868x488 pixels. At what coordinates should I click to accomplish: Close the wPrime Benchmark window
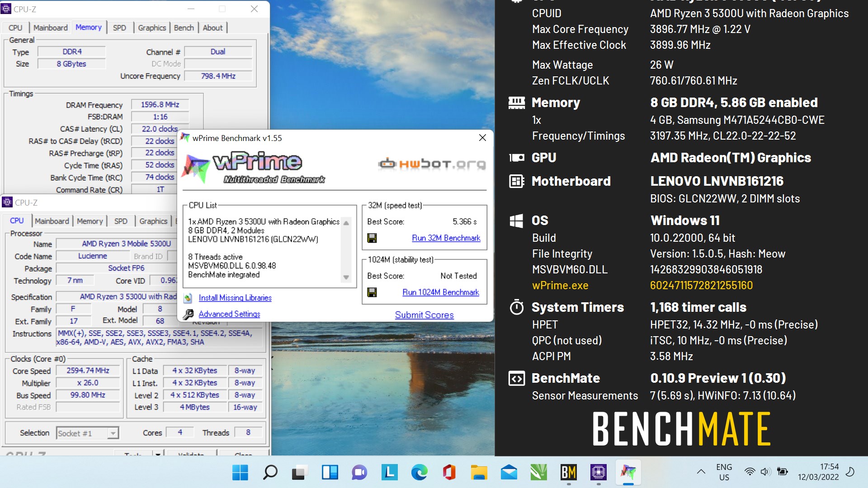482,138
